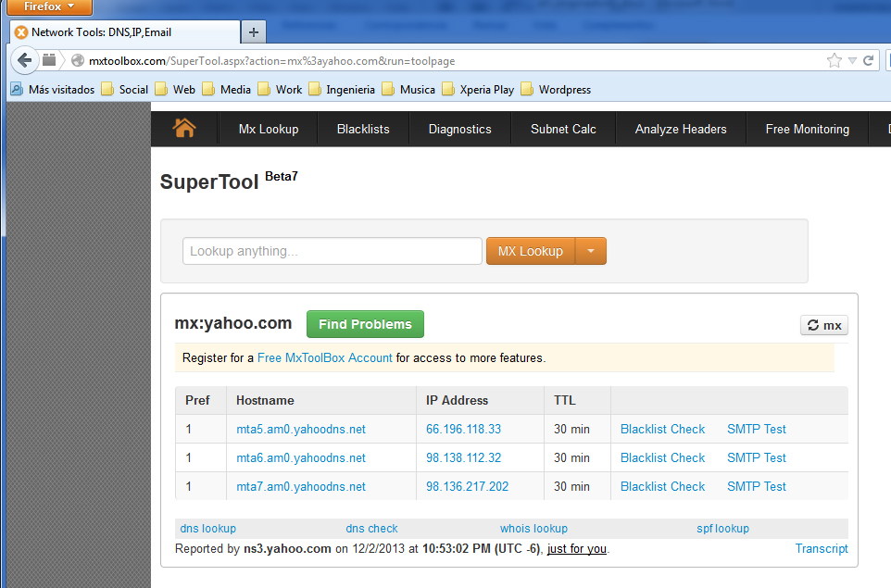The width and height of the screenshot is (891, 588).
Task: Open the Analyze Headers nav item
Action: (x=681, y=129)
